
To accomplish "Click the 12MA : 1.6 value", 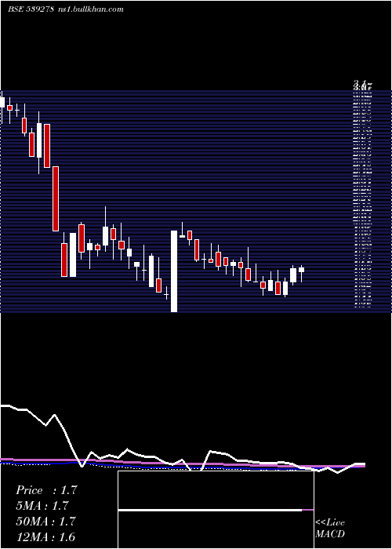I will click(x=45, y=536).
